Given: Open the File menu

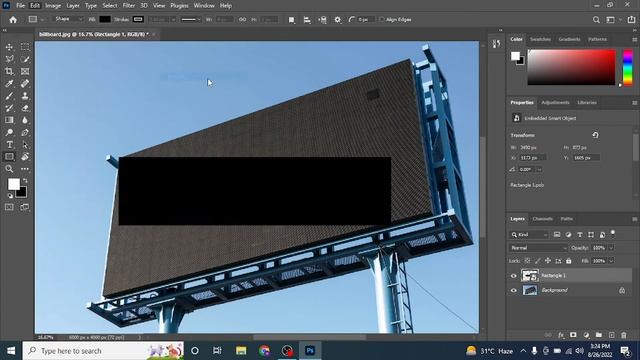Looking at the screenshot, I should point(20,6).
